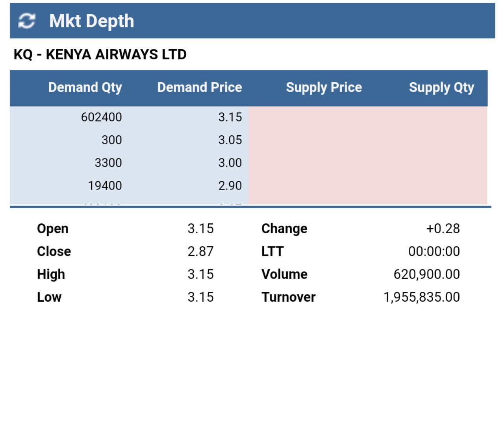
Task: Tap demand price 3.05
Action: tap(230, 140)
